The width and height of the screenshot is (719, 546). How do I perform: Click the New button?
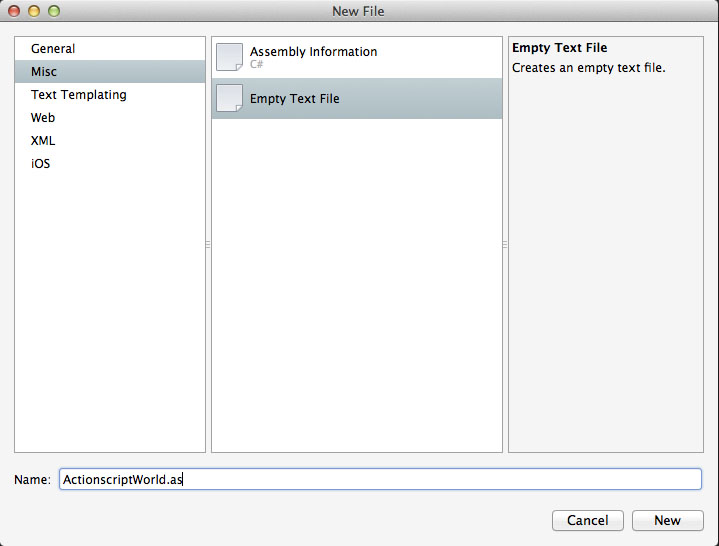point(667,520)
